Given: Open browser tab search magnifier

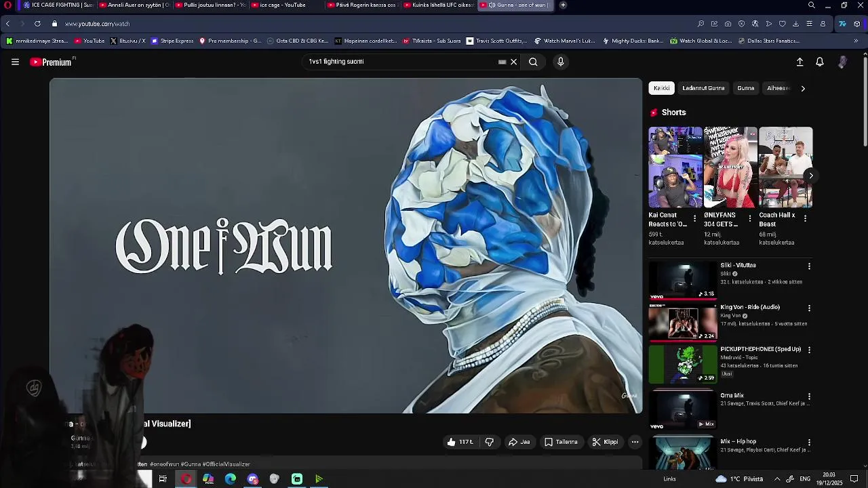Looking at the screenshot, I should click(812, 5).
